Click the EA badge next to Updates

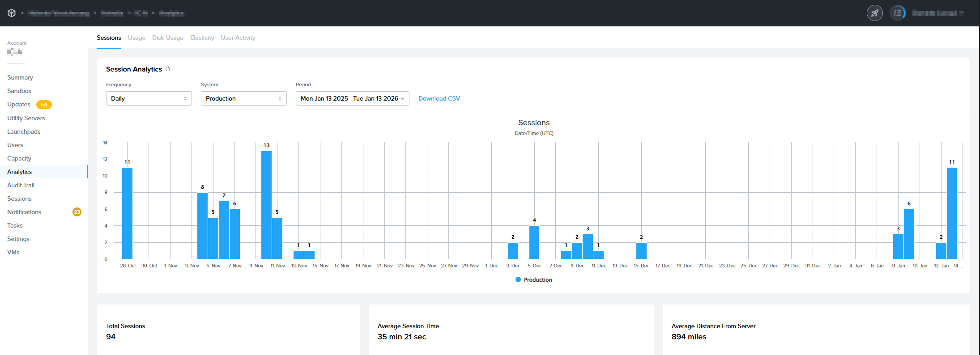(44, 105)
